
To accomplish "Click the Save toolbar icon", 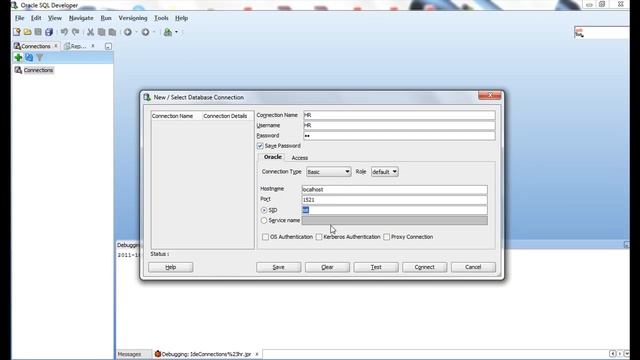I will (38, 32).
